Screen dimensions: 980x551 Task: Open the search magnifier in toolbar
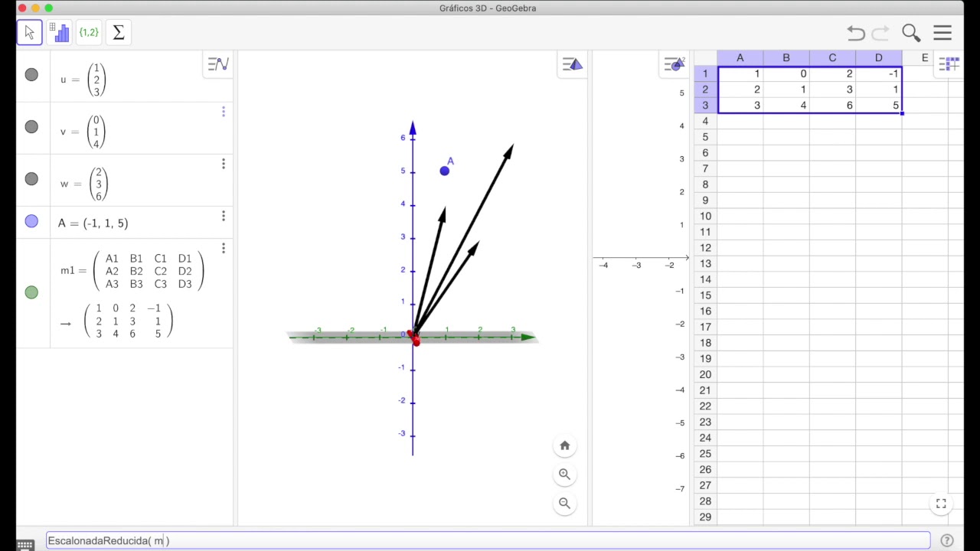coord(911,33)
